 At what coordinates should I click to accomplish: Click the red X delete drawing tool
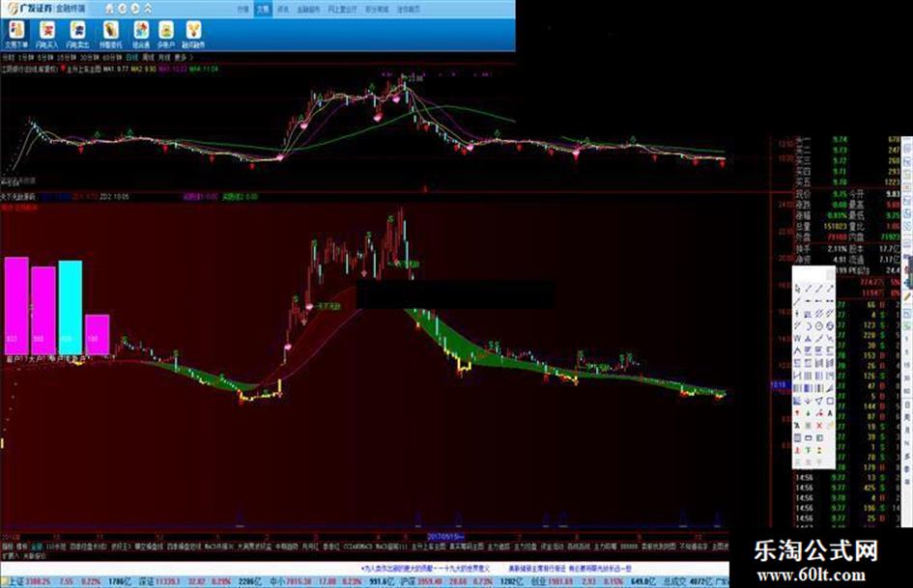[x=819, y=426]
